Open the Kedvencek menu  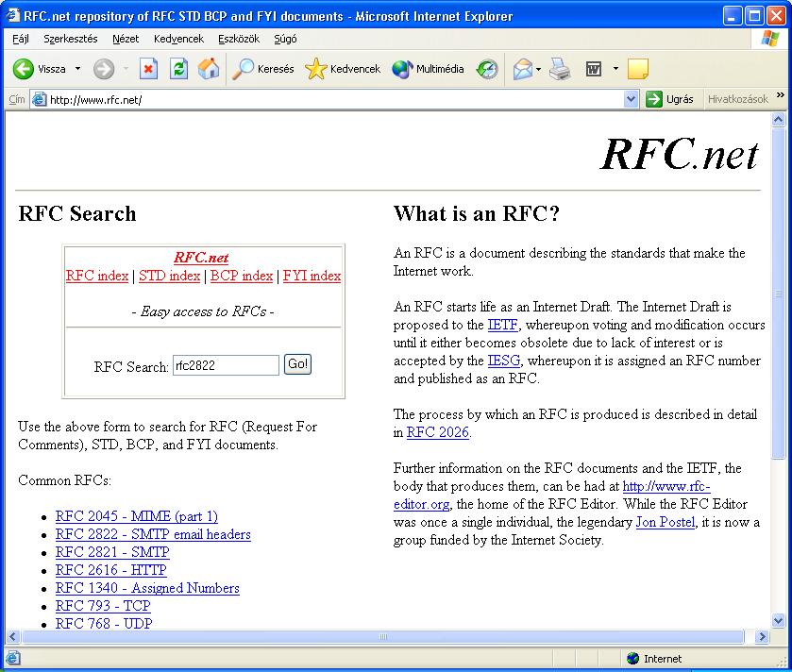click(x=178, y=39)
